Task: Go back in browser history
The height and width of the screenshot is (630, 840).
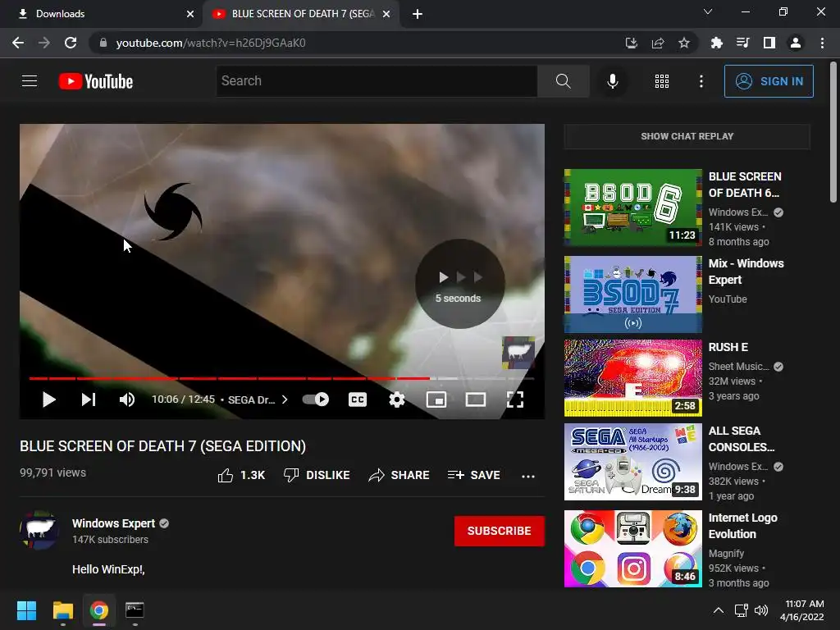Action: coord(18,43)
